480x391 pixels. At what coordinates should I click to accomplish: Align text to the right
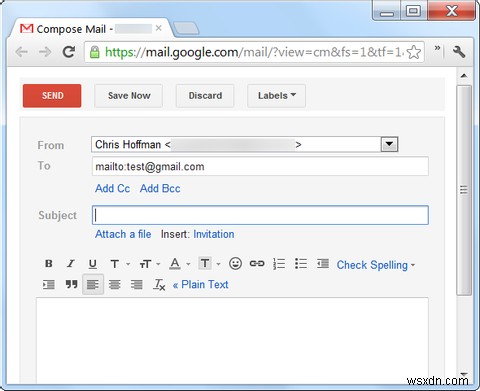point(136,284)
